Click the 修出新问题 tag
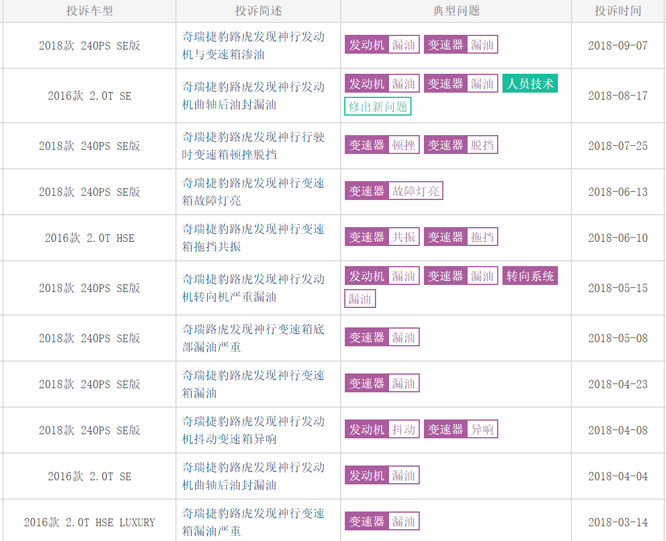 (378, 107)
